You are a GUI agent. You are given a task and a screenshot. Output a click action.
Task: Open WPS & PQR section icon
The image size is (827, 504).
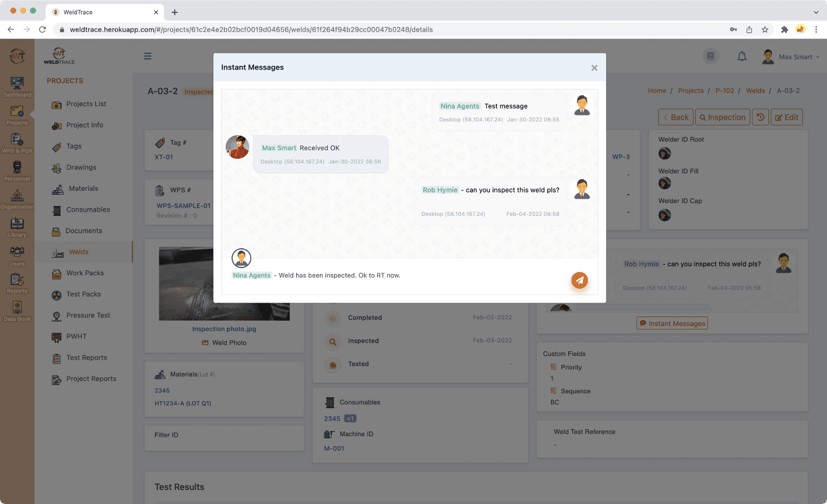click(x=17, y=143)
